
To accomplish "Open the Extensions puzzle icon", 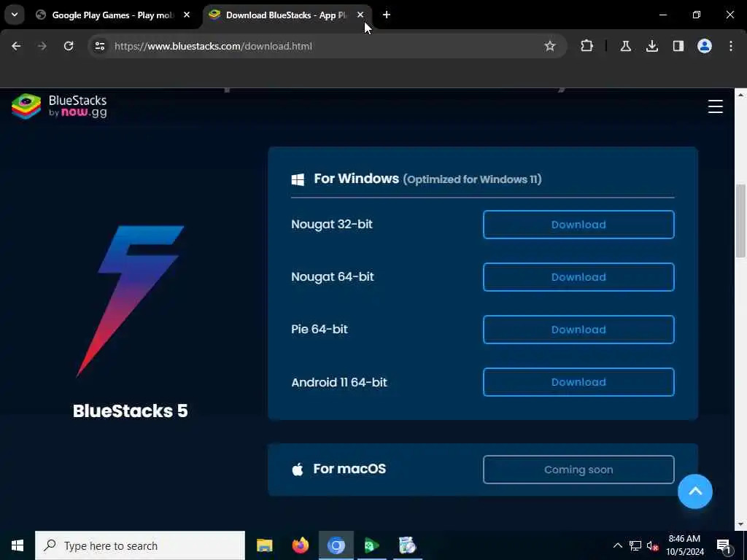I will coord(587,46).
